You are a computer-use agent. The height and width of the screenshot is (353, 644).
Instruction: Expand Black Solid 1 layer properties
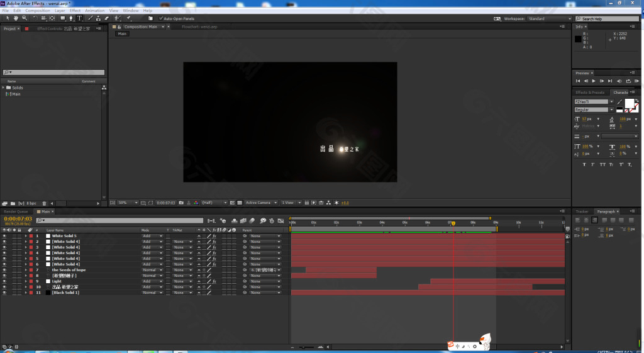click(25, 293)
